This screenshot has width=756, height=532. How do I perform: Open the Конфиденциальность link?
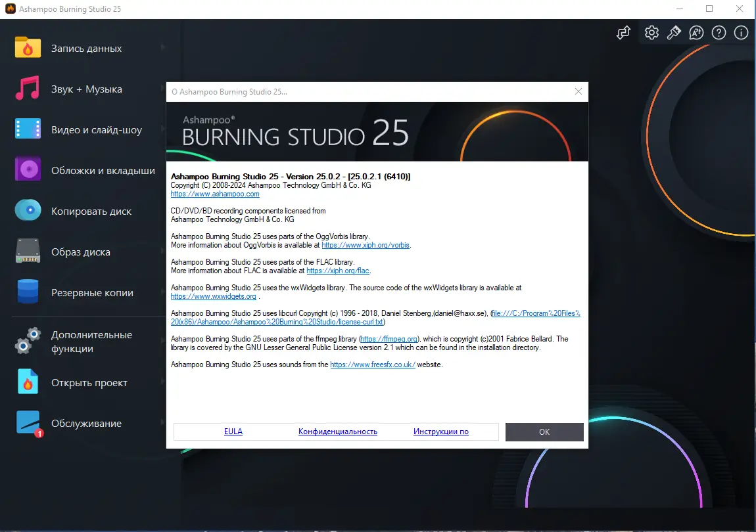click(337, 432)
